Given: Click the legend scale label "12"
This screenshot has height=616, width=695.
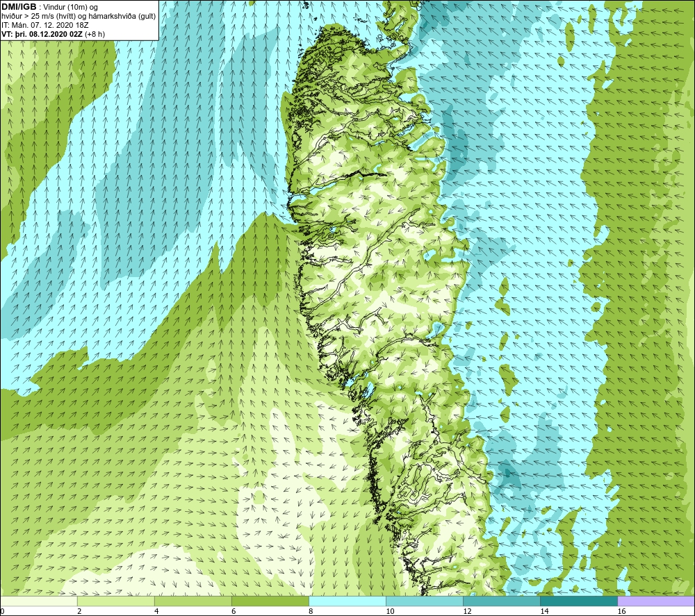Looking at the screenshot, I should point(467,612).
